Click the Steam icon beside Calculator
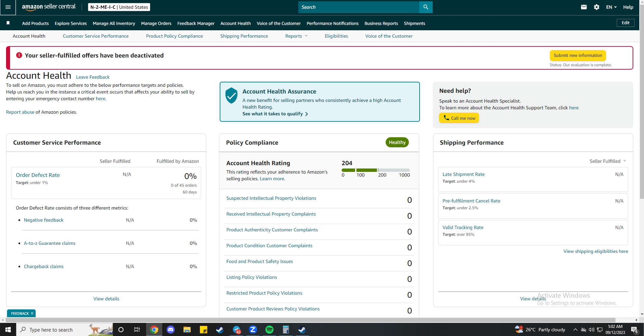This screenshot has width=644, height=336. pyautogui.click(x=302, y=330)
